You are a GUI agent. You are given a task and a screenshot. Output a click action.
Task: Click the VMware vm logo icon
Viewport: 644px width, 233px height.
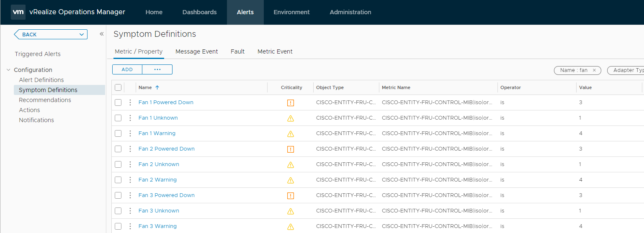18,12
